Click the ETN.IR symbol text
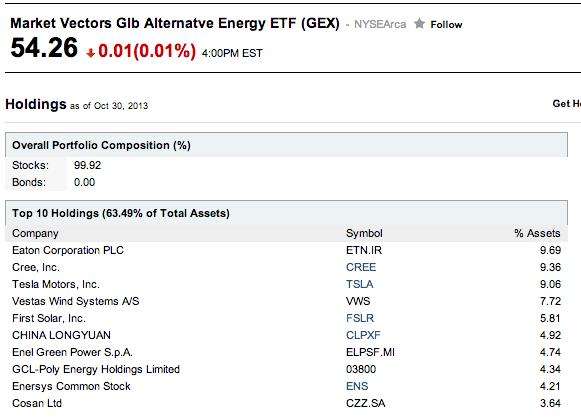The width and height of the screenshot is (581, 418). [364, 250]
